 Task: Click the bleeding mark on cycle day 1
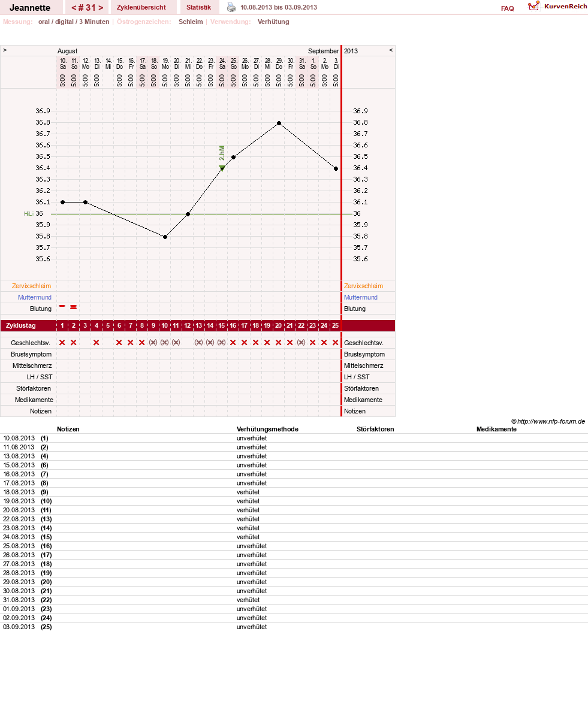pos(62,306)
